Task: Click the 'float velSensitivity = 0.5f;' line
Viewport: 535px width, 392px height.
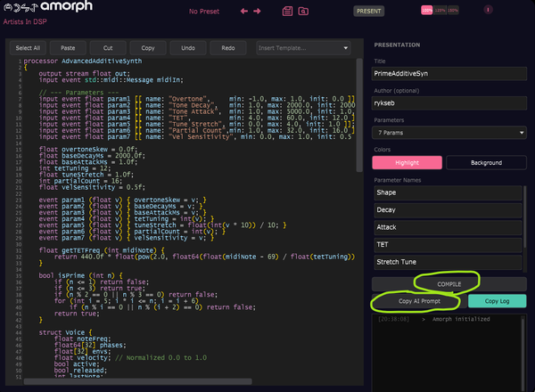Action: point(92,187)
